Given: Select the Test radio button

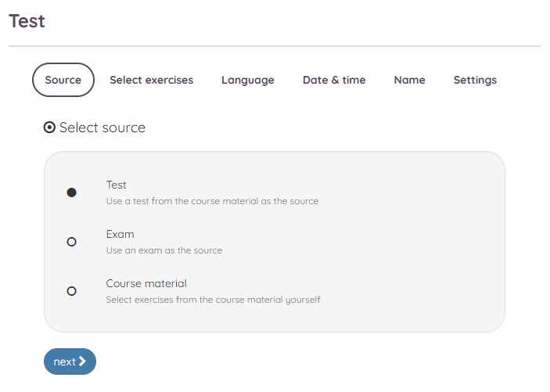Looking at the screenshot, I should tap(71, 192).
